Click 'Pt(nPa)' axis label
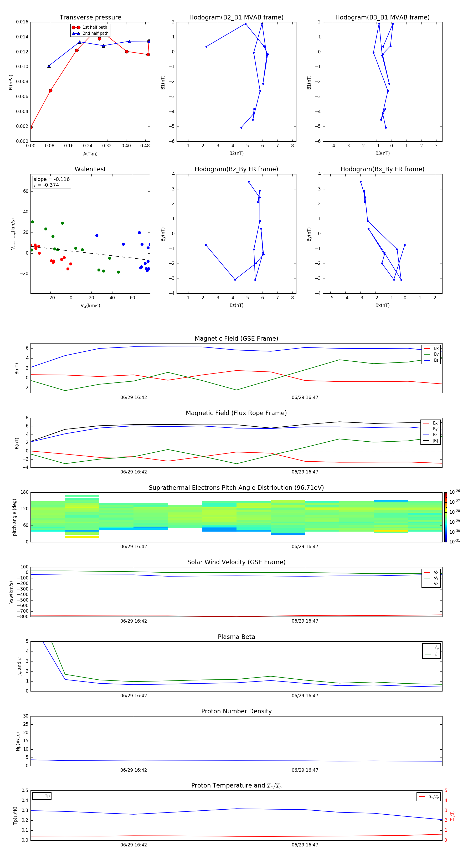The image size is (473, 868). coord(11,82)
